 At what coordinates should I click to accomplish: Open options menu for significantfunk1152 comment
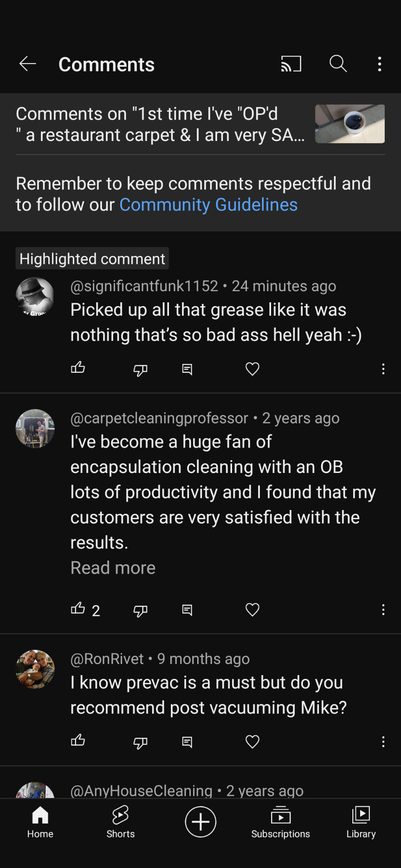click(x=383, y=369)
